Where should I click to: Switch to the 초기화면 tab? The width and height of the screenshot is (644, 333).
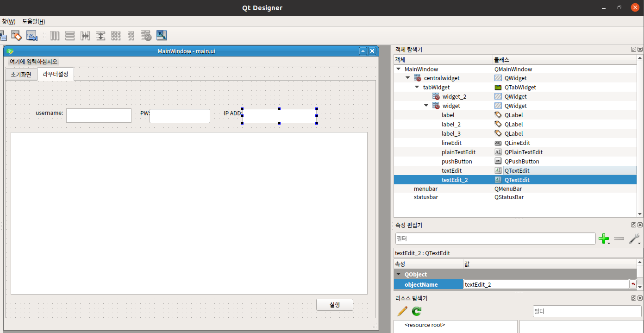[x=21, y=75]
